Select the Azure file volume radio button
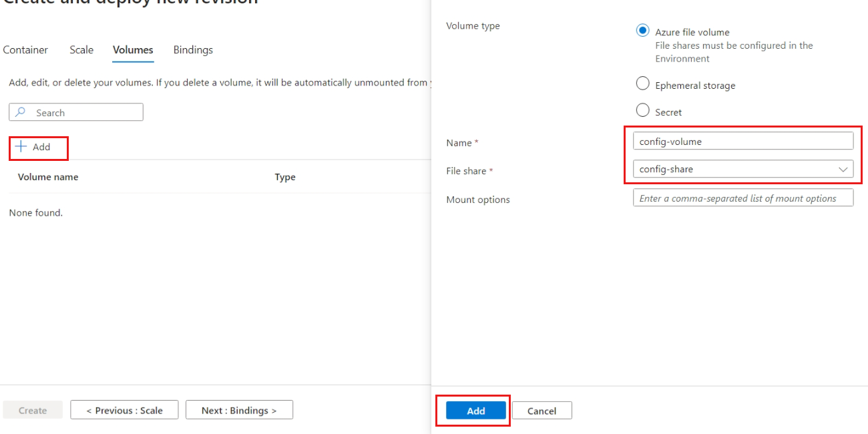 [642, 30]
